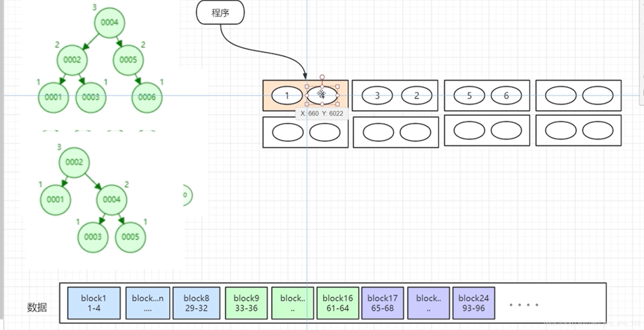Image resolution: width=644 pixels, height=330 pixels.
Task: Click the top-left resize handle of selected ellipse
Action: [x=307, y=87]
